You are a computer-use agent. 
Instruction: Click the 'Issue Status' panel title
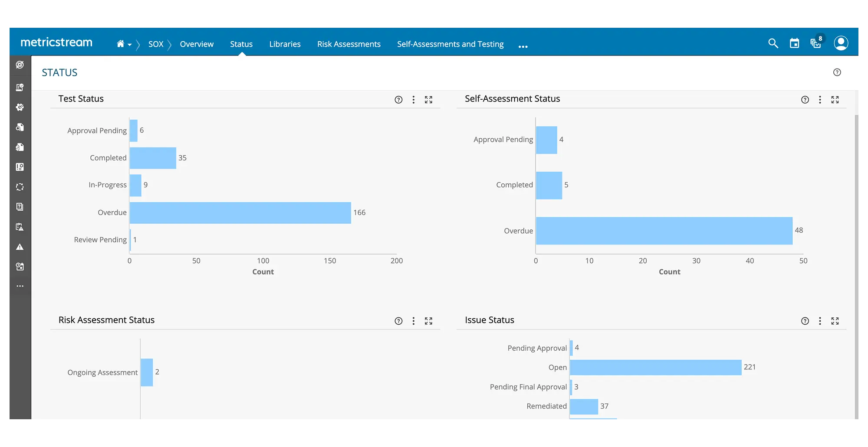(490, 320)
